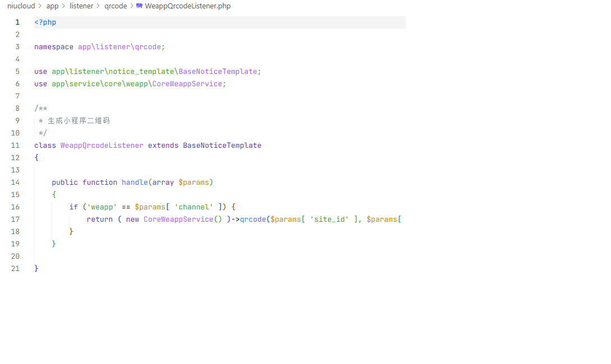Click the class keyword on line 11

(x=45, y=145)
